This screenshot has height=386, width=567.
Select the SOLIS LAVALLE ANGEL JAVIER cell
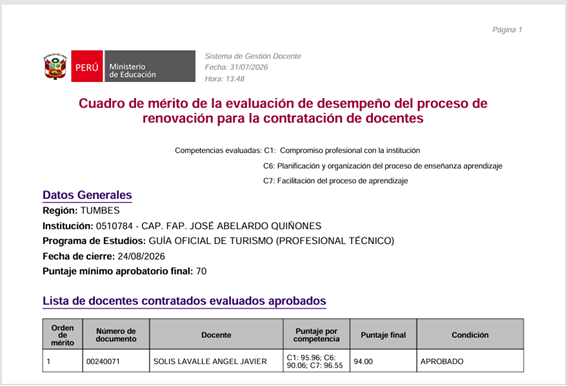(x=216, y=361)
